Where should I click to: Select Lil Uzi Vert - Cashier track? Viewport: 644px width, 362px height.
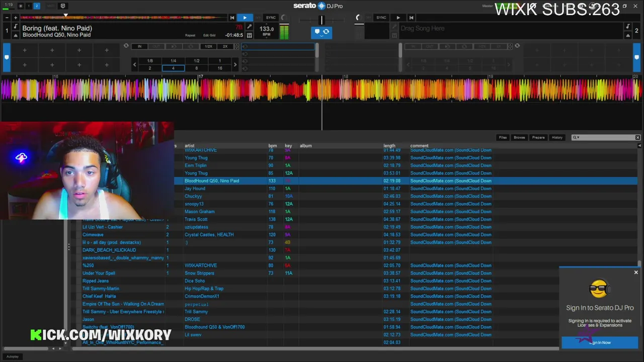click(x=103, y=227)
